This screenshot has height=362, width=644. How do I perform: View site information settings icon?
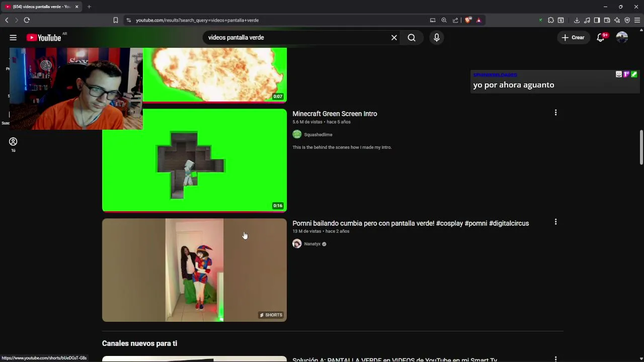click(129, 20)
